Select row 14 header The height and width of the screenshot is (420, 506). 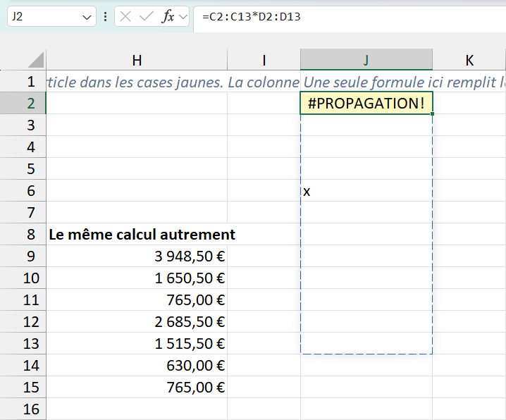23,365
